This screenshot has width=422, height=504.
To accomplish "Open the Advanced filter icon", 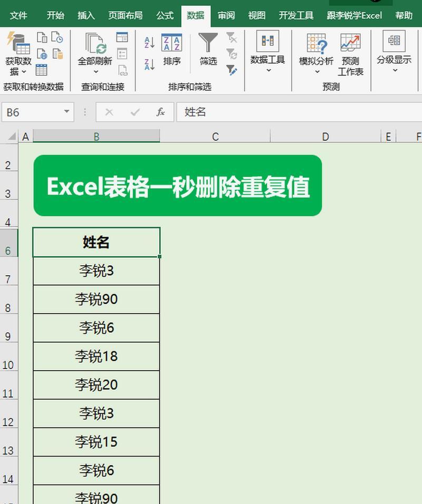I will tap(232, 70).
